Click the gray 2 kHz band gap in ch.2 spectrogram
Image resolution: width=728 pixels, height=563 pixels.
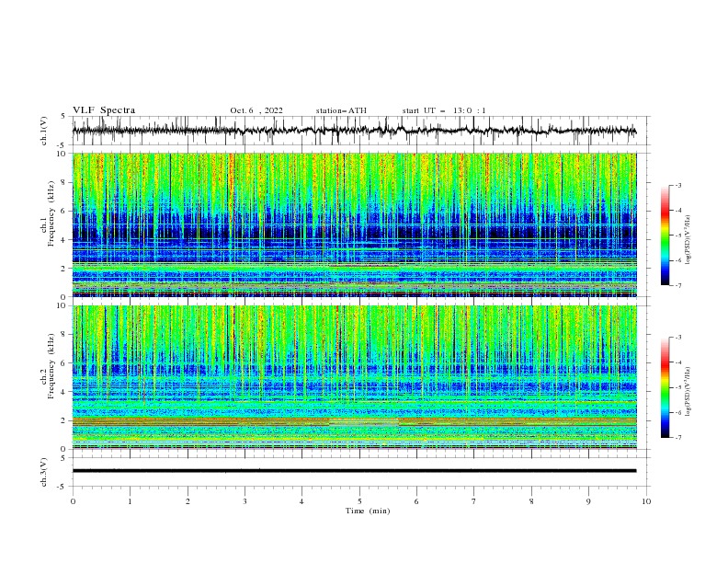[364, 423]
